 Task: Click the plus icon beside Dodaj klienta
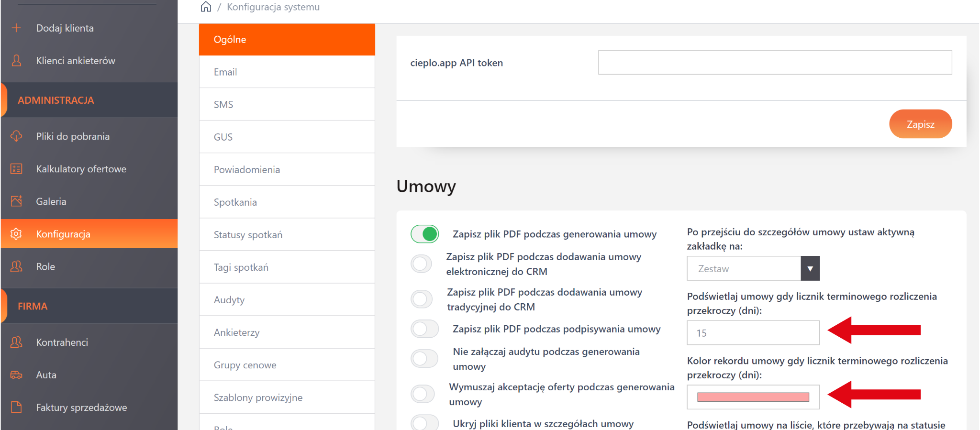tap(16, 28)
